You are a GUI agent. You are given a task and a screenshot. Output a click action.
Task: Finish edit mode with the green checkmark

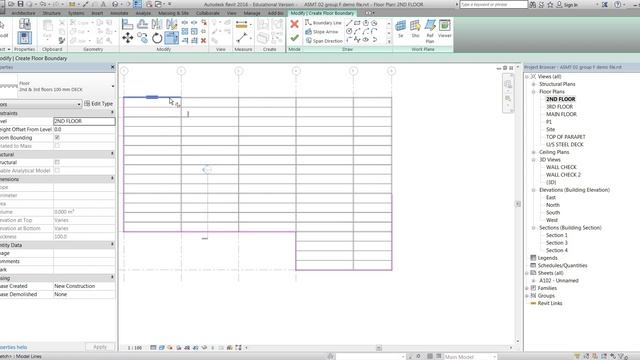[294, 38]
